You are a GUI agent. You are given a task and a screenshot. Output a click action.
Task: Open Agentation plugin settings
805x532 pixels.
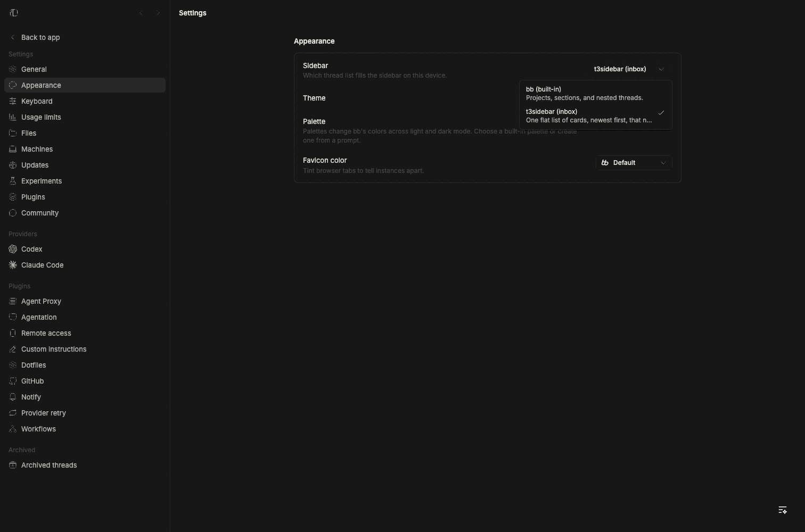tap(85, 317)
